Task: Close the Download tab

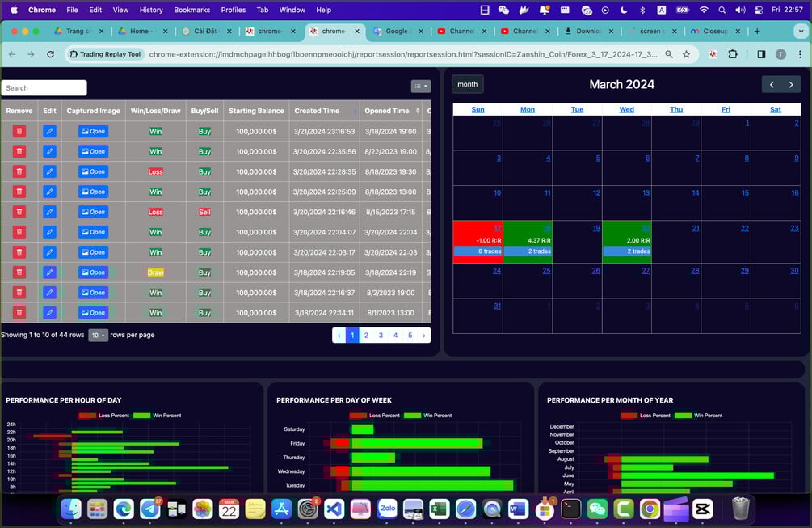Action: 611,31
